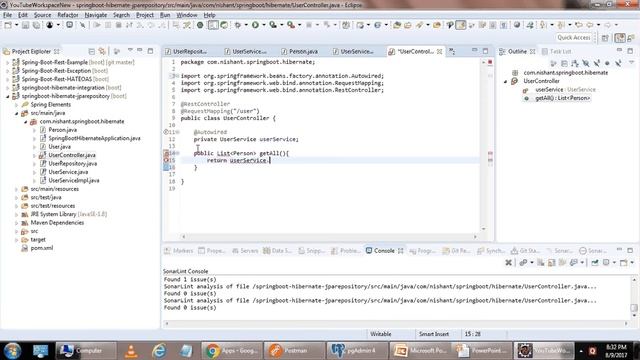Click the Smart Insert status bar entry
This screenshot has width=640, height=360.
(x=433, y=334)
